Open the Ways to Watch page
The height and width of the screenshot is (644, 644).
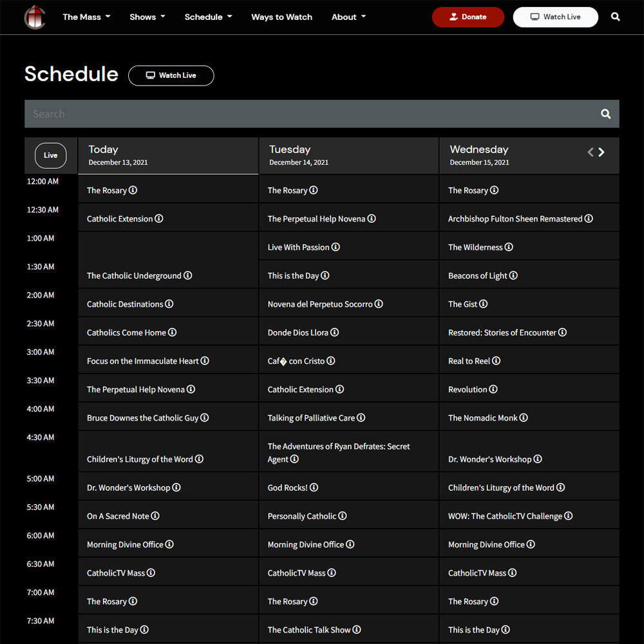click(x=282, y=17)
